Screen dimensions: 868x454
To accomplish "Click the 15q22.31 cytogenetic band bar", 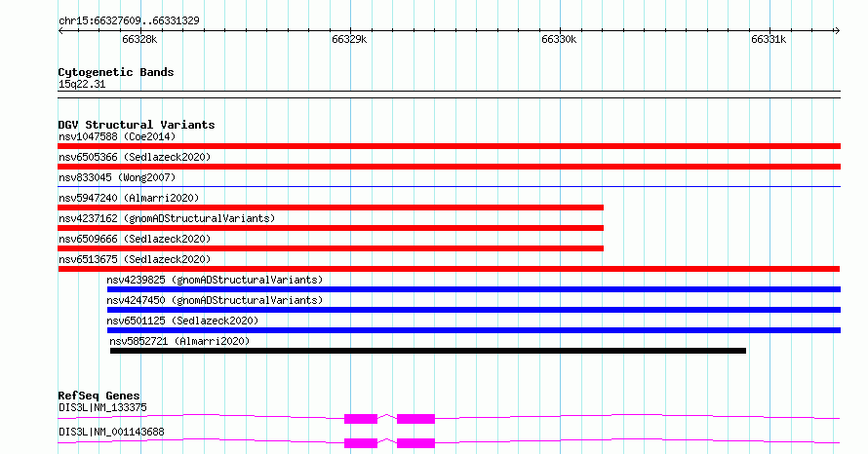I will click(x=449, y=95).
